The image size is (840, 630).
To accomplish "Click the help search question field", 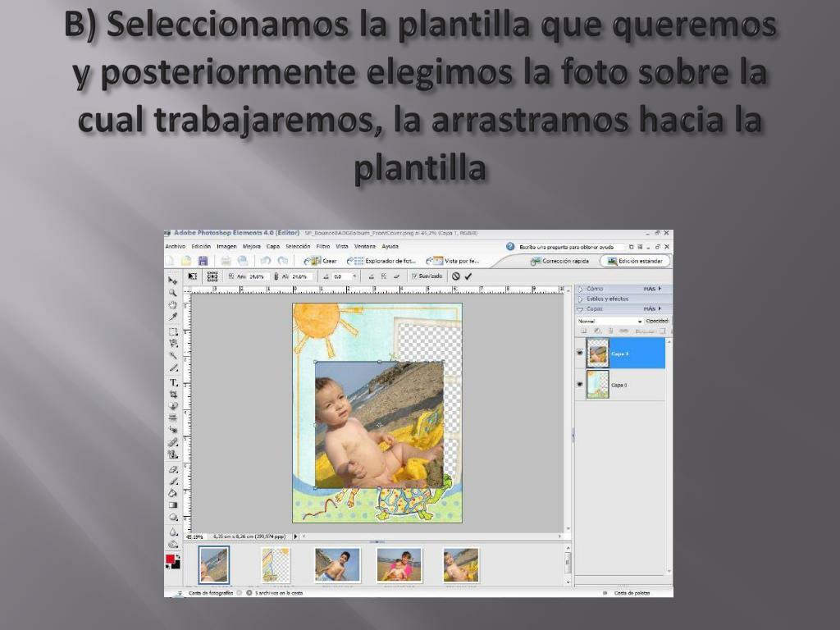I will 571,247.
